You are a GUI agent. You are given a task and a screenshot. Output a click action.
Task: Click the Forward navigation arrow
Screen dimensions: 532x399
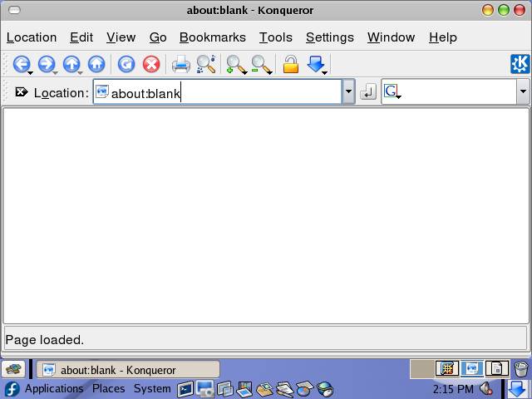47,65
